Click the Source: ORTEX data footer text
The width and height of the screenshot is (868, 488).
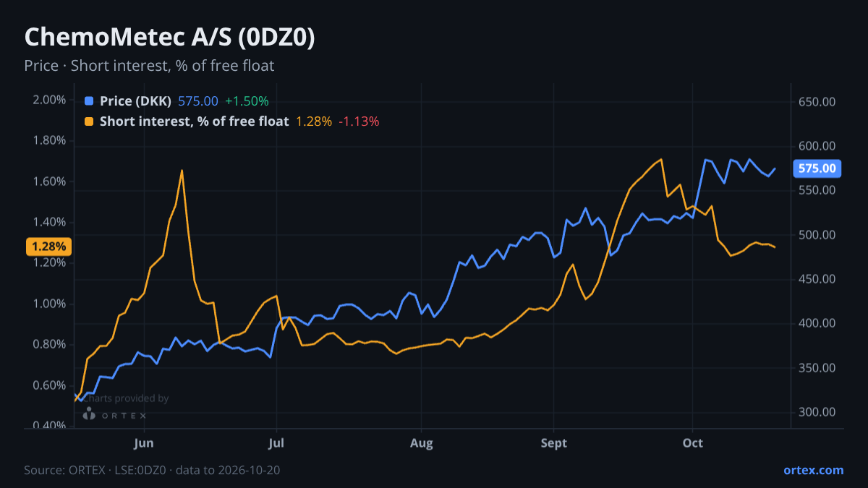pyautogui.click(x=152, y=470)
